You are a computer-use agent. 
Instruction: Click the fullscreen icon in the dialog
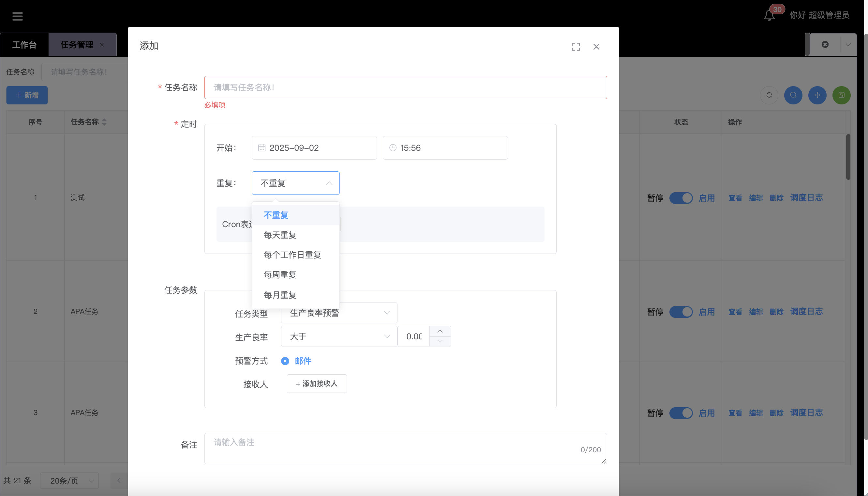[576, 47]
